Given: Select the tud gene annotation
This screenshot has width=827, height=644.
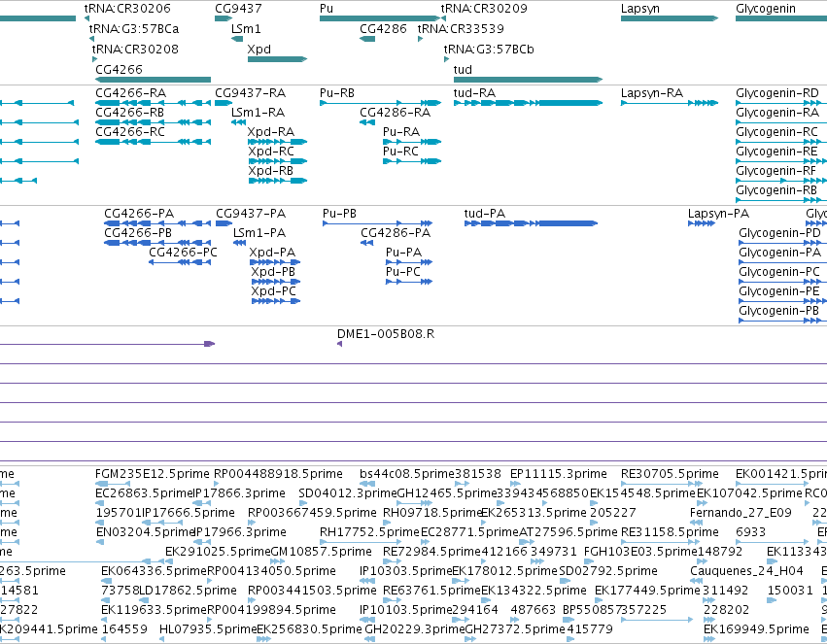Looking at the screenshot, I should (x=528, y=80).
